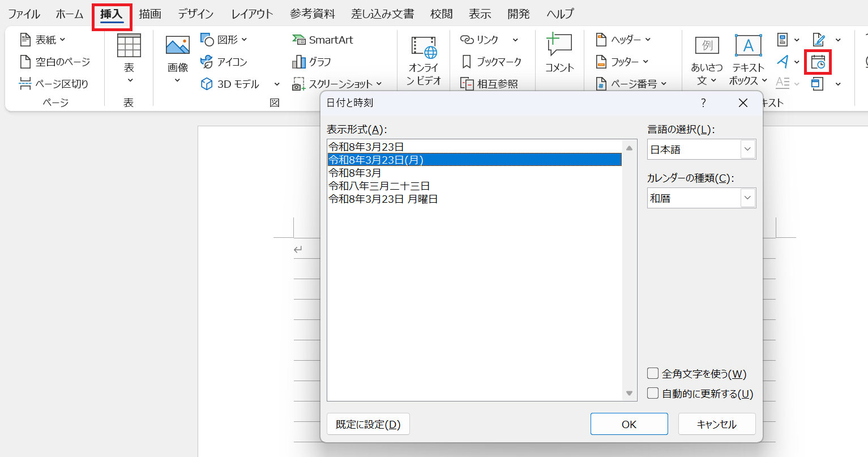Confirm with the OK button
The height and width of the screenshot is (457, 868).
click(x=629, y=424)
